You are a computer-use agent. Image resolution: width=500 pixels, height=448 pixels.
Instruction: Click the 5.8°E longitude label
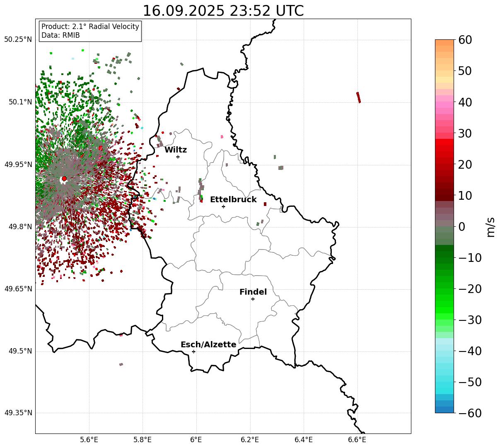click(143, 439)
